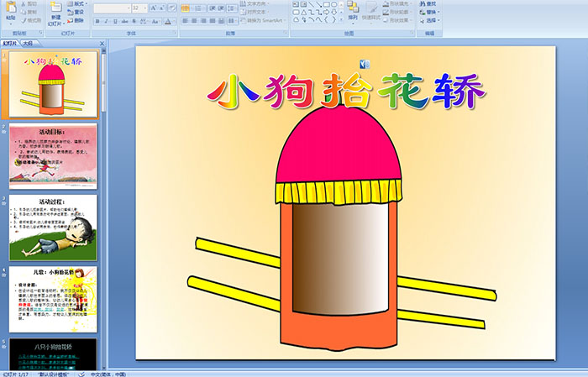Click the 中文(简体,中国) language indicator

(108, 374)
